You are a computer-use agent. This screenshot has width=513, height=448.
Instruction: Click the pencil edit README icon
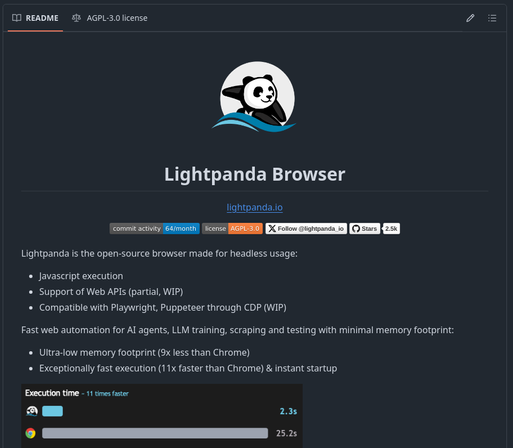pos(470,18)
